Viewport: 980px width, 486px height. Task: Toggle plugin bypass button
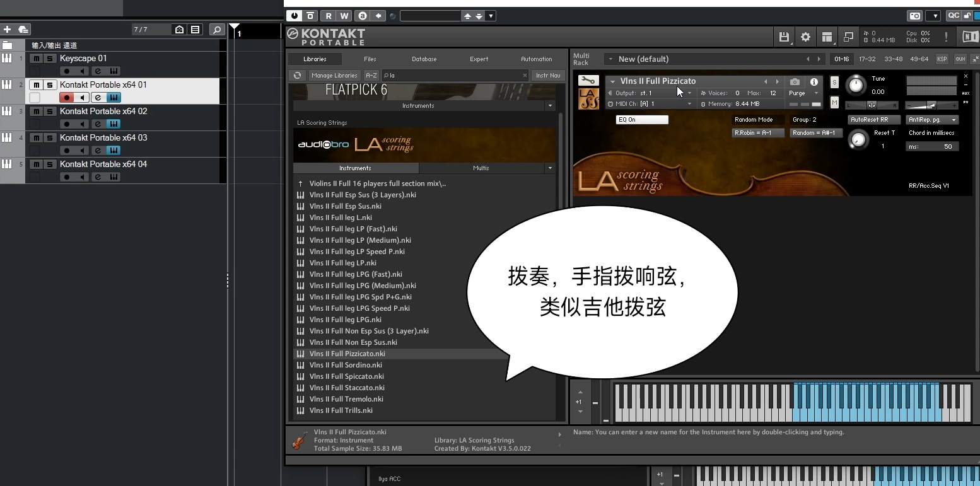click(x=310, y=16)
